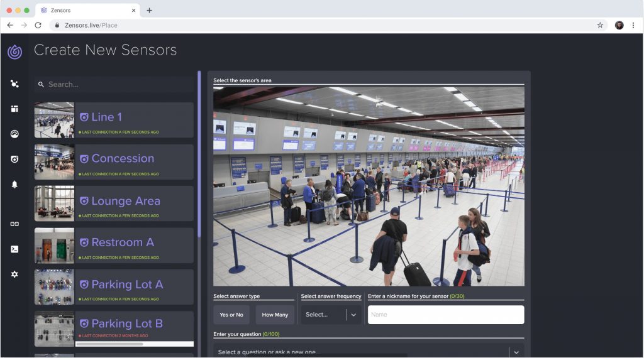Expand the answer frequency Select dropdown
This screenshot has height=358, width=644.
[x=331, y=315]
